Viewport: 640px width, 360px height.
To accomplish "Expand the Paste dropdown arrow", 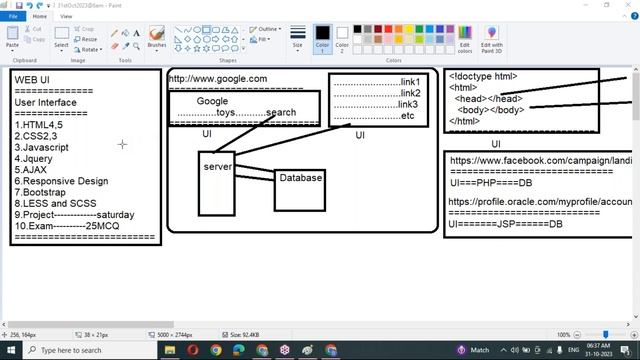I will click(12, 51).
